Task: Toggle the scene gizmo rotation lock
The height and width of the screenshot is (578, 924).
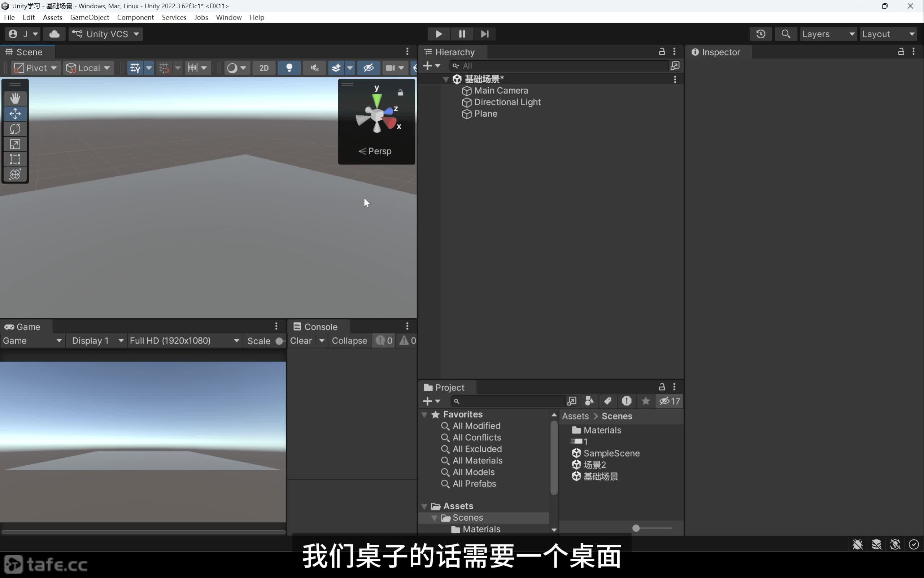Action: coord(400,92)
